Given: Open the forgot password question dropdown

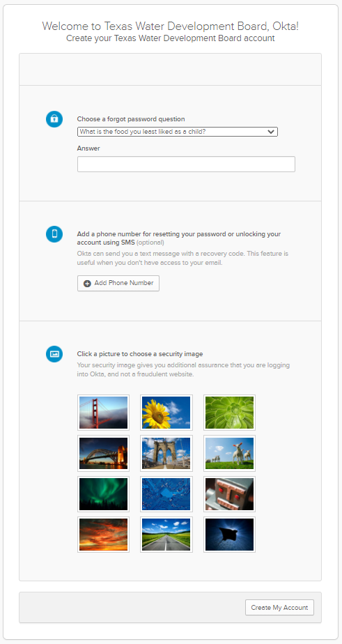Looking at the screenshot, I should 178,132.
